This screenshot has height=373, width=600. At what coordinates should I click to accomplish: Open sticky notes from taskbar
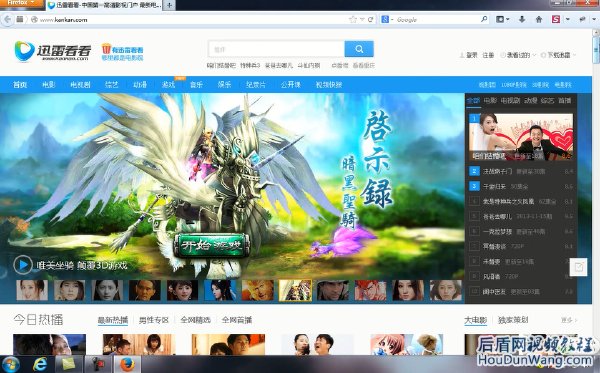pyautogui.click(x=69, y=364)
